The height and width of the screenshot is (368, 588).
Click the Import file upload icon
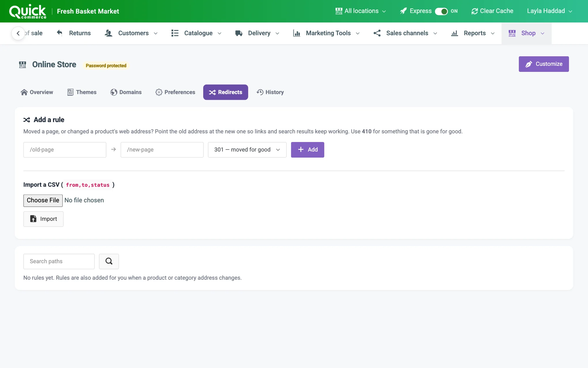tap(33, 219)
